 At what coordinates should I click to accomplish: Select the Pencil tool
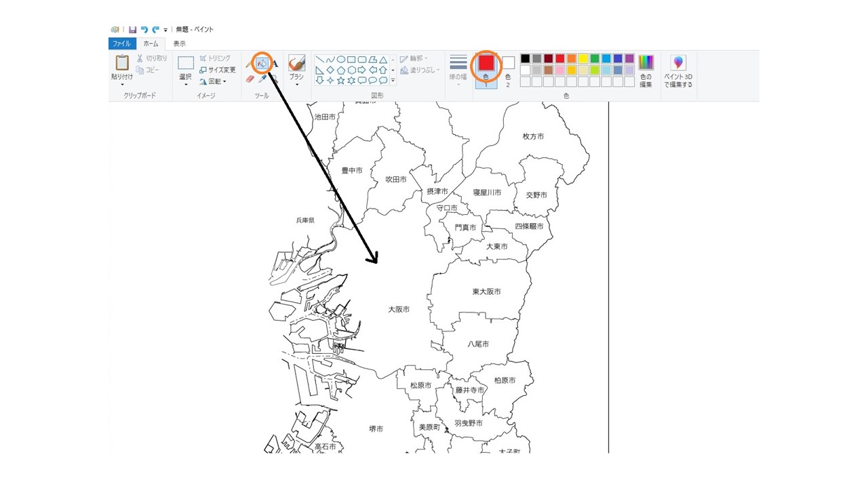tap(249, 64)
